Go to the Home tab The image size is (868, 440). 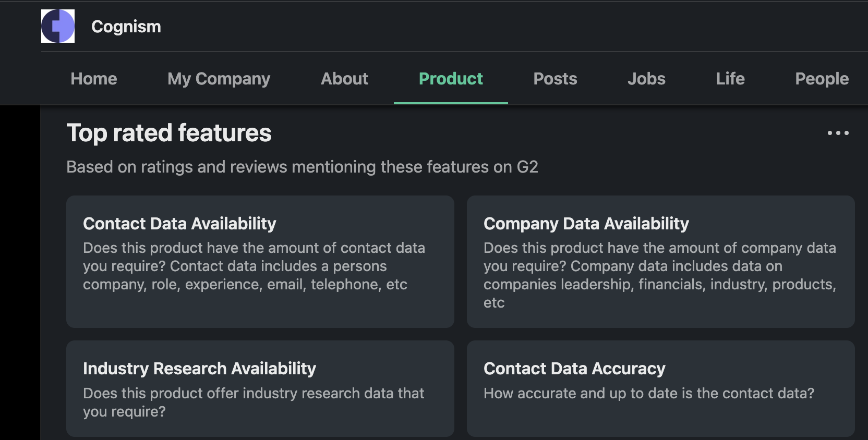click(94, 79)
